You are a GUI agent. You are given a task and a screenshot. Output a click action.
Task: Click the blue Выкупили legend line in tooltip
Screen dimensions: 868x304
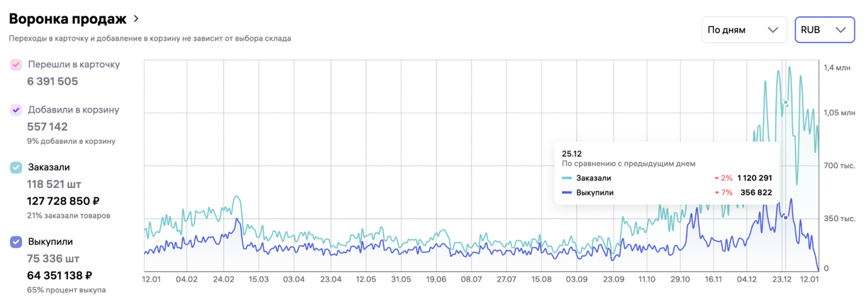click(567, 193)
